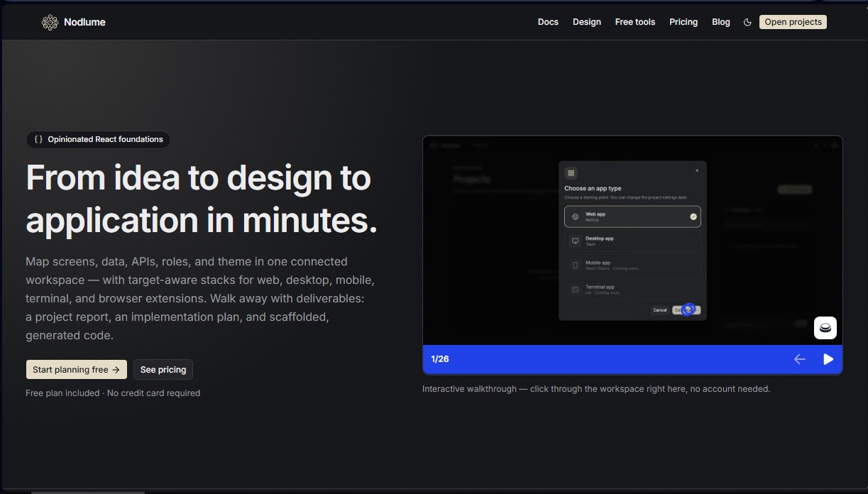Click the 'From idea to design to' headline

(199, 177)
